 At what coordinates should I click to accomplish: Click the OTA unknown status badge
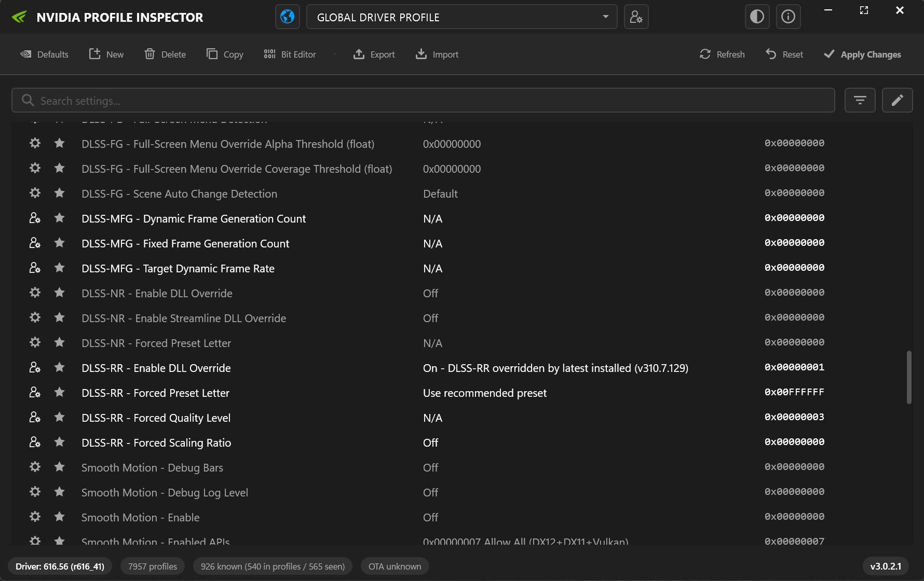point(395,566)
